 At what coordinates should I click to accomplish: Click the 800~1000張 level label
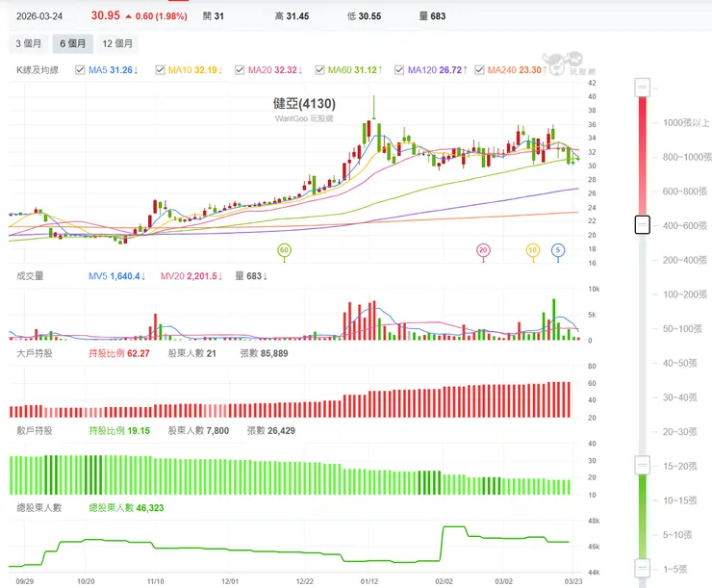687,157
